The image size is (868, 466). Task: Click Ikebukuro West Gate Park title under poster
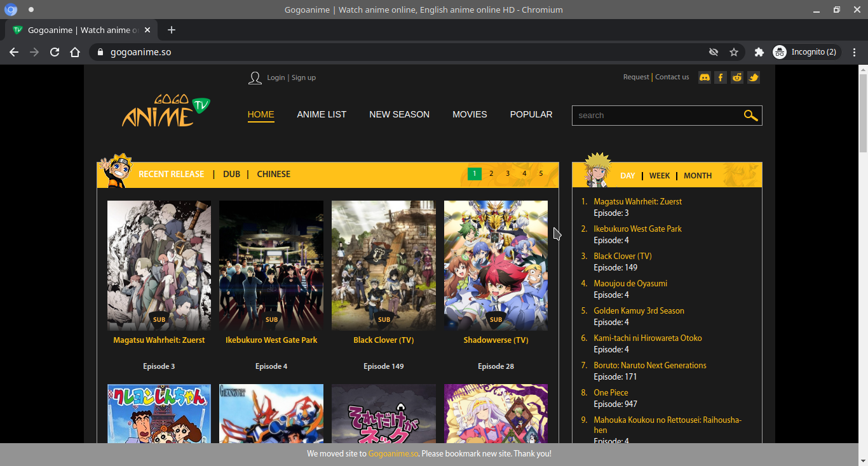271,340
